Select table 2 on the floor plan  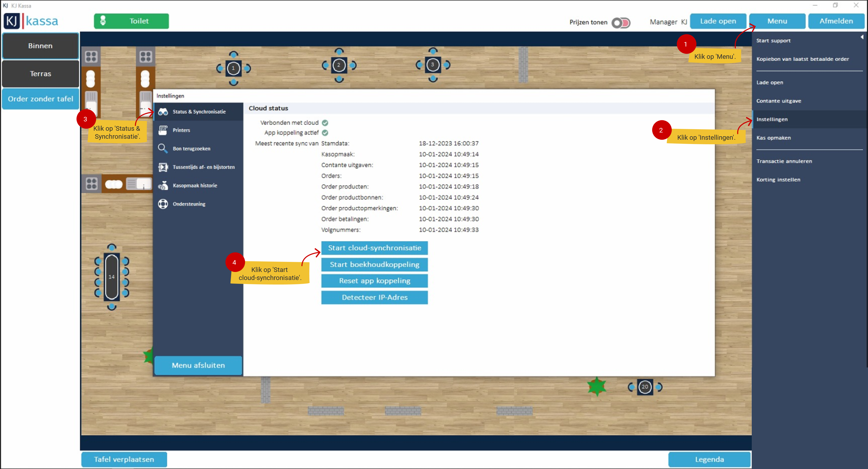point(339,65)
